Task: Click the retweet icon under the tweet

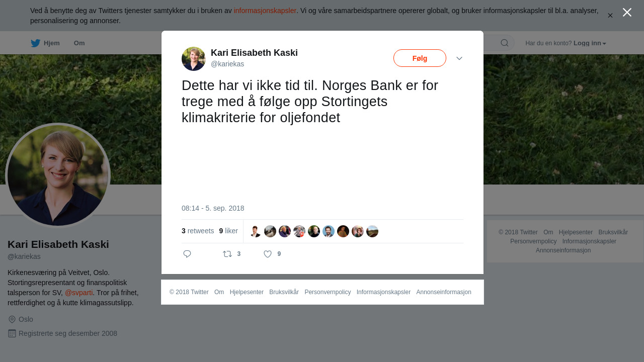Action: coord(227,254)
